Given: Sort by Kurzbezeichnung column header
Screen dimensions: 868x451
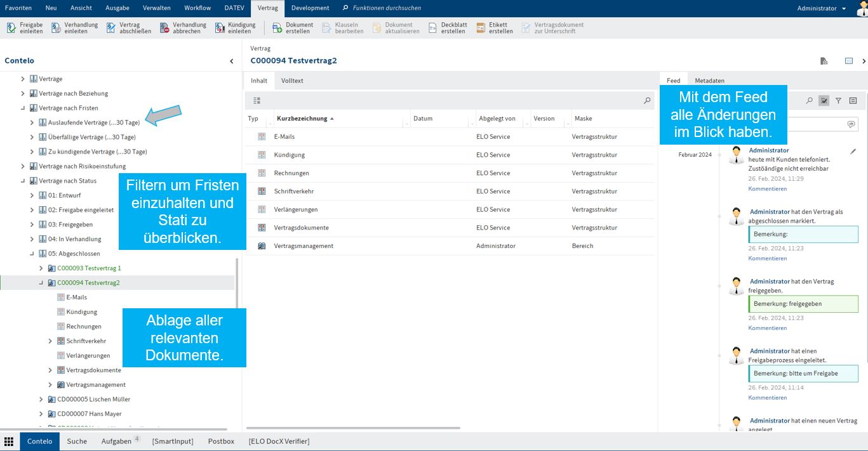Looking at the screenshot, I should tap(302, 119).
